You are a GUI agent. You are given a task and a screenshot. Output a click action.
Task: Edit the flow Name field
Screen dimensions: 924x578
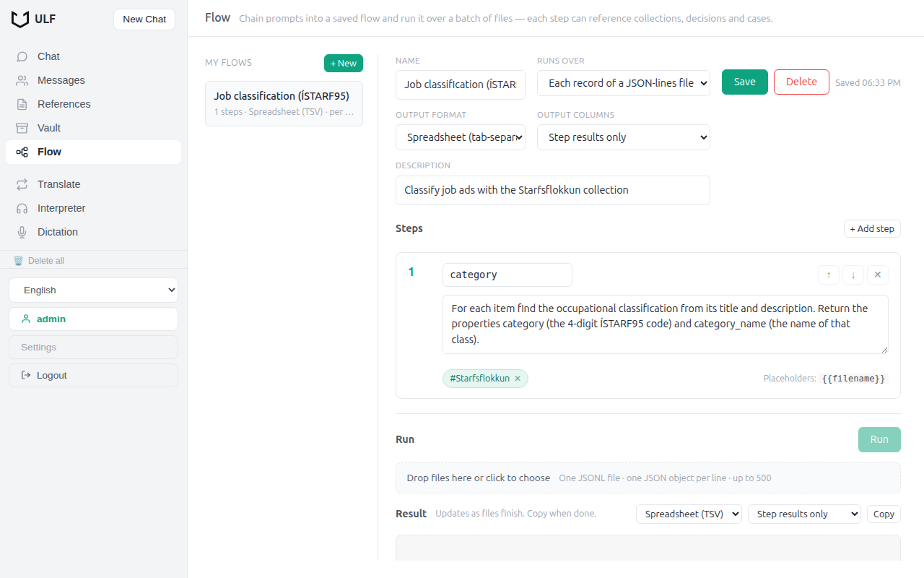(461, 85)
